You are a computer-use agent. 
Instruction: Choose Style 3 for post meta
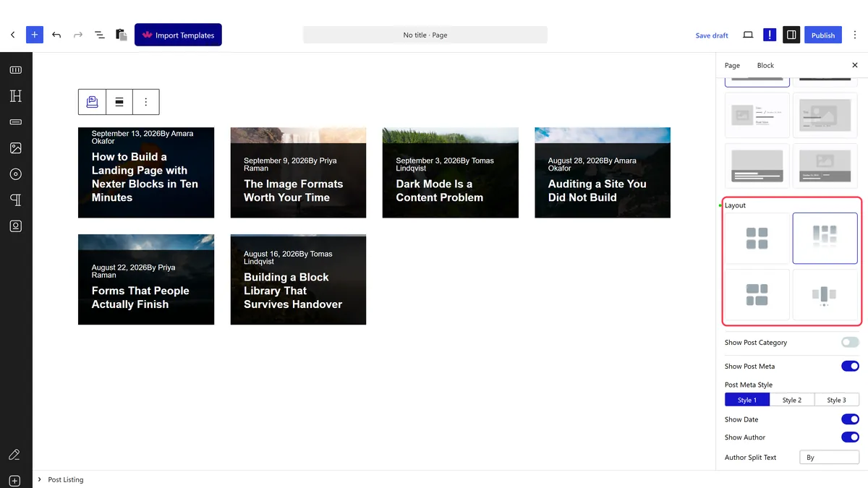click(x=837, y=400)
